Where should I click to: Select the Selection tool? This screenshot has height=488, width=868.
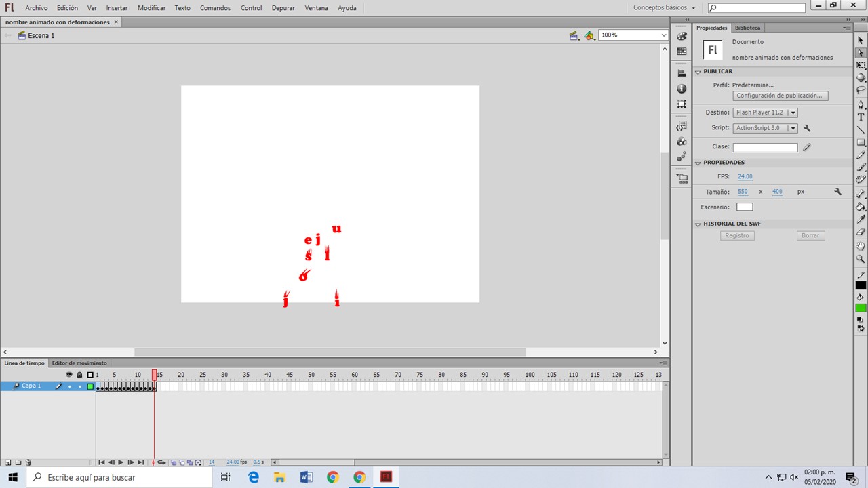(861, 40)
